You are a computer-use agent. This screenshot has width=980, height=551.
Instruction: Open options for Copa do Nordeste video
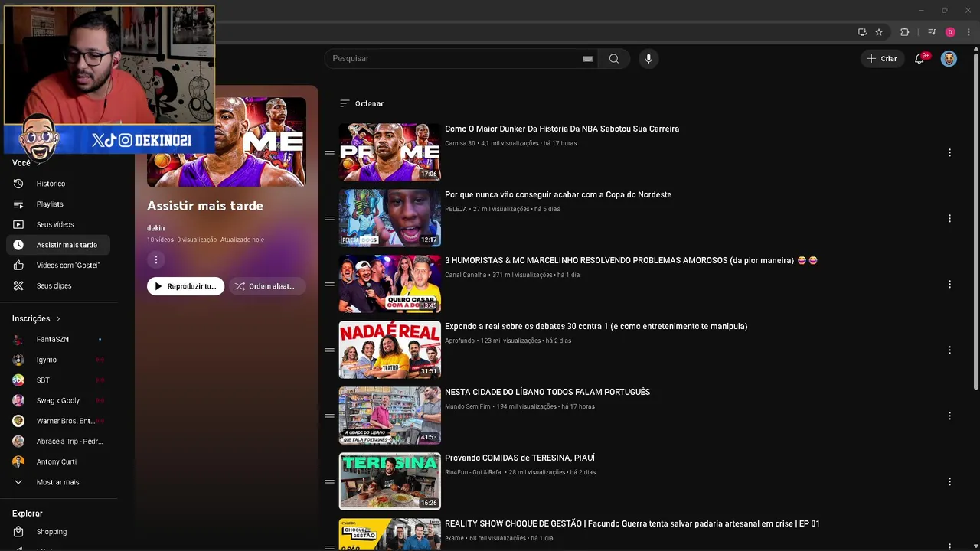949,218
